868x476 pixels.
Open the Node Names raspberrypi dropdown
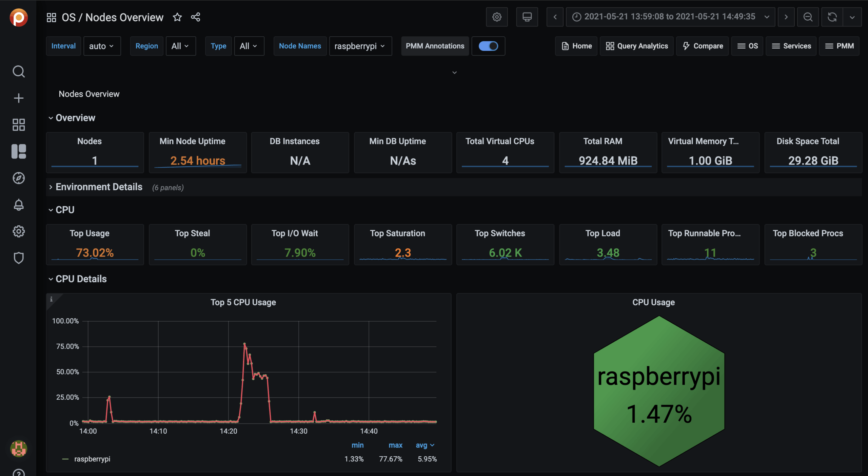tap(360, 46)
